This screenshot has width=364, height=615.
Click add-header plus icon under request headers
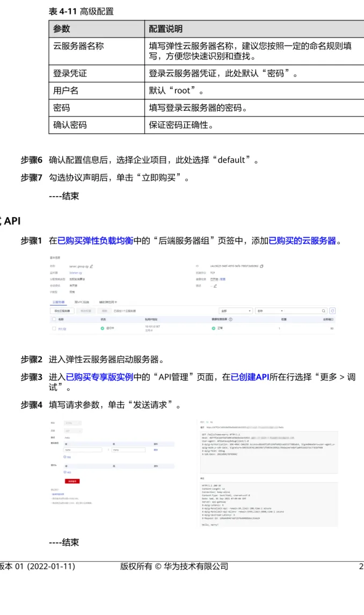(x=64, y=472)
